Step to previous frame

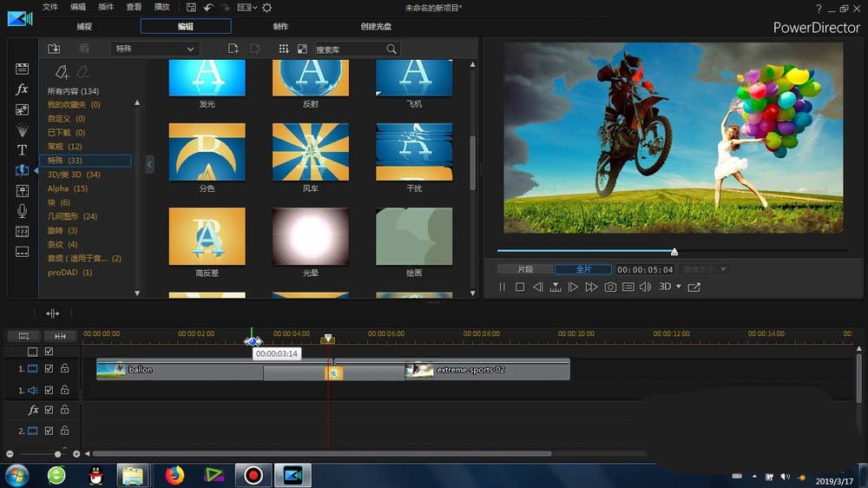pos(537,287)
